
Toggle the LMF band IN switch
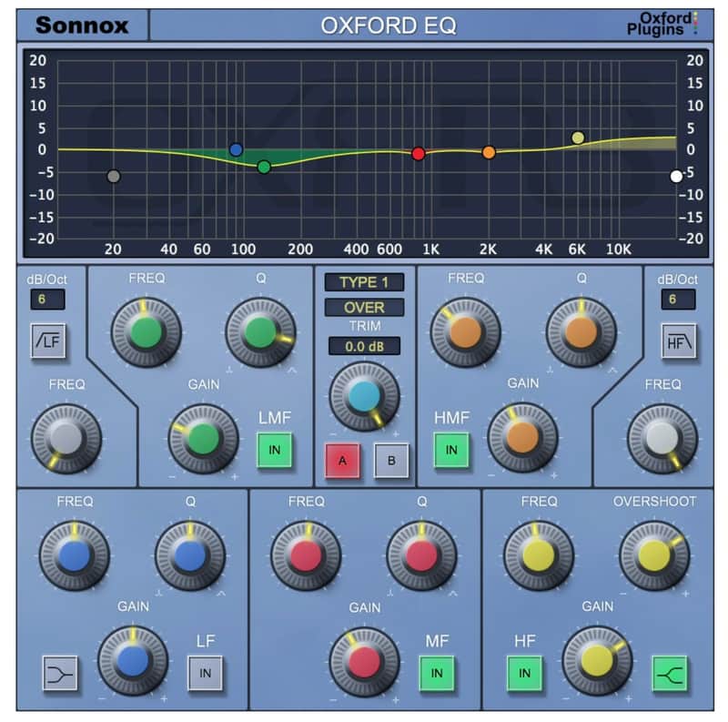coord(275,449)
